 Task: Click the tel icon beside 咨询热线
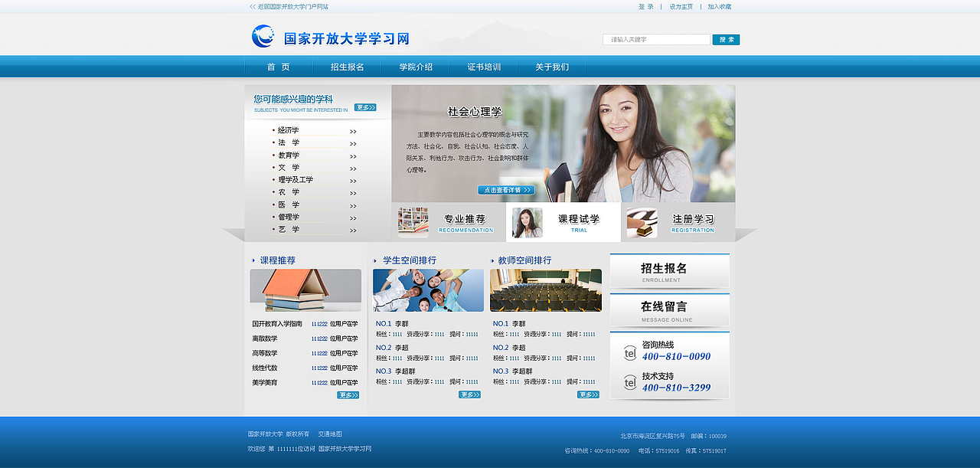[630, 353]
